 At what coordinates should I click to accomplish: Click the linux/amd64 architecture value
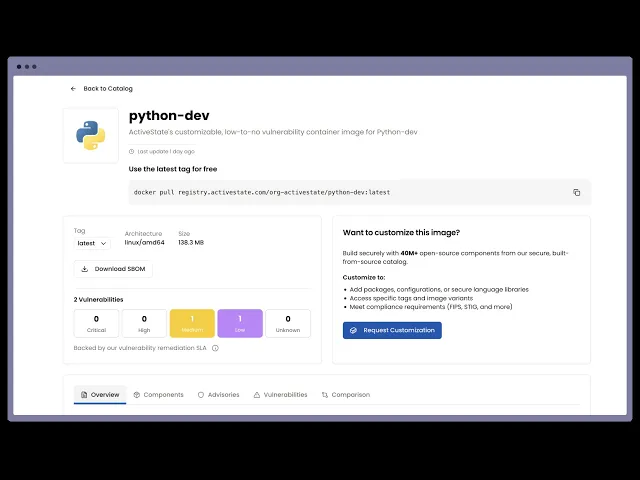pos(144,242)
